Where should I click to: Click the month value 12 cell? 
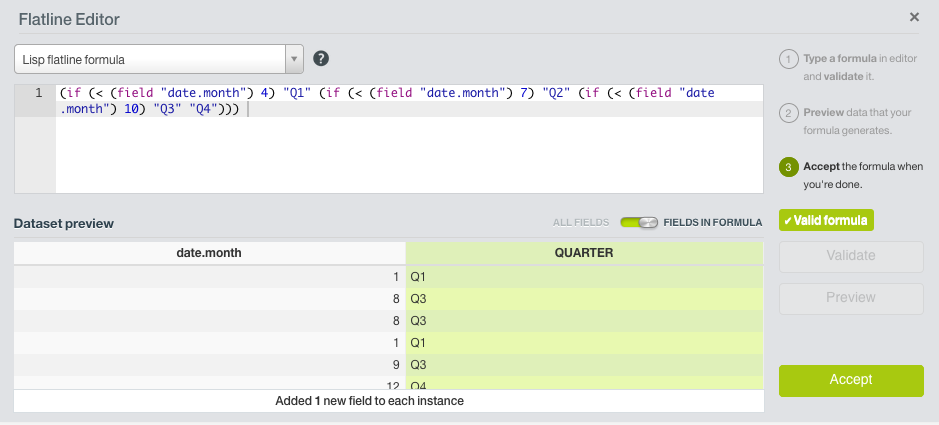point(209,383)
